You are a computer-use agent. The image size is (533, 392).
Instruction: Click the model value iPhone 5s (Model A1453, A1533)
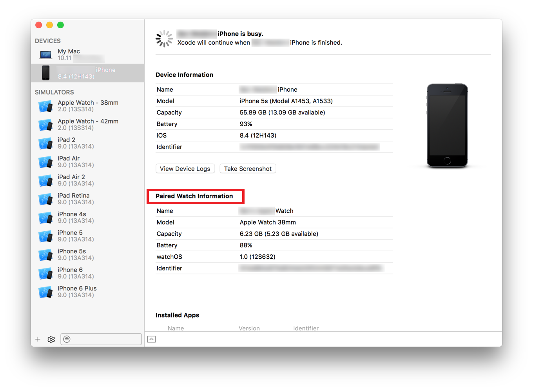point(286,101)
